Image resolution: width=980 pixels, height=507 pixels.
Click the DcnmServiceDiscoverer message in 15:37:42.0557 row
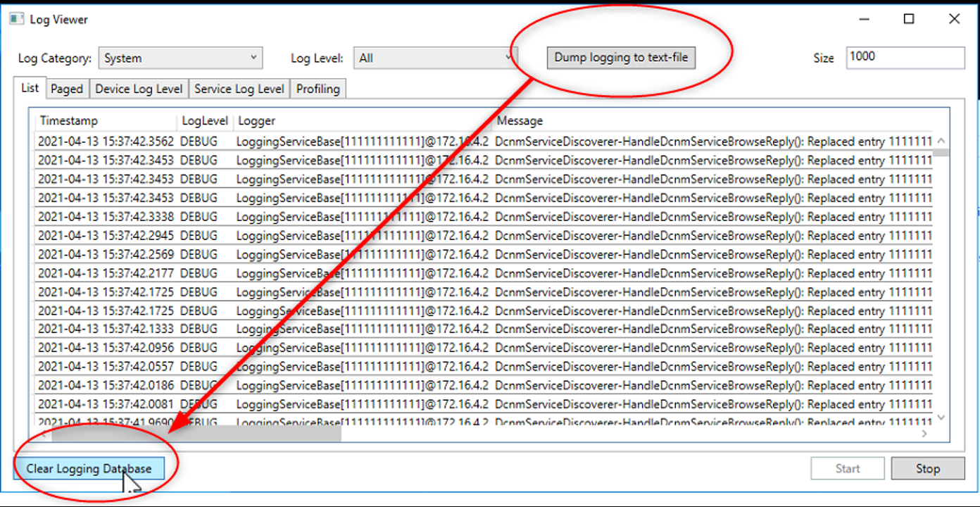713,367
